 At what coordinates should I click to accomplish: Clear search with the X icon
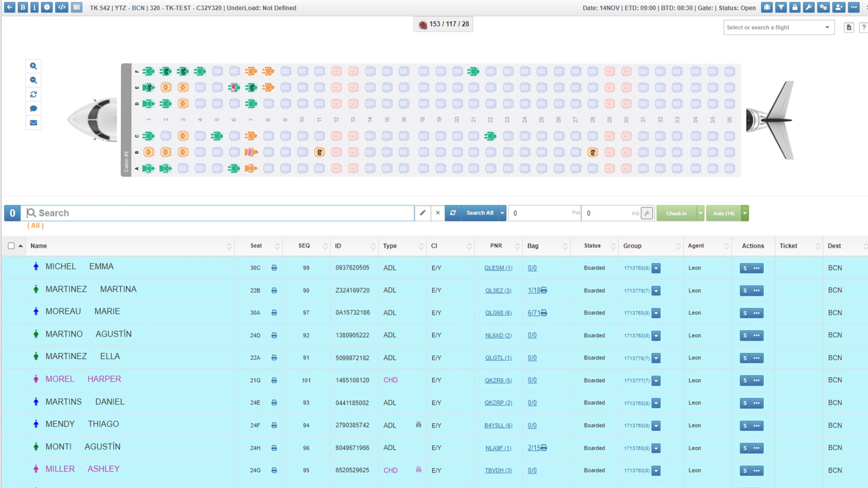(x=438, y=213)
